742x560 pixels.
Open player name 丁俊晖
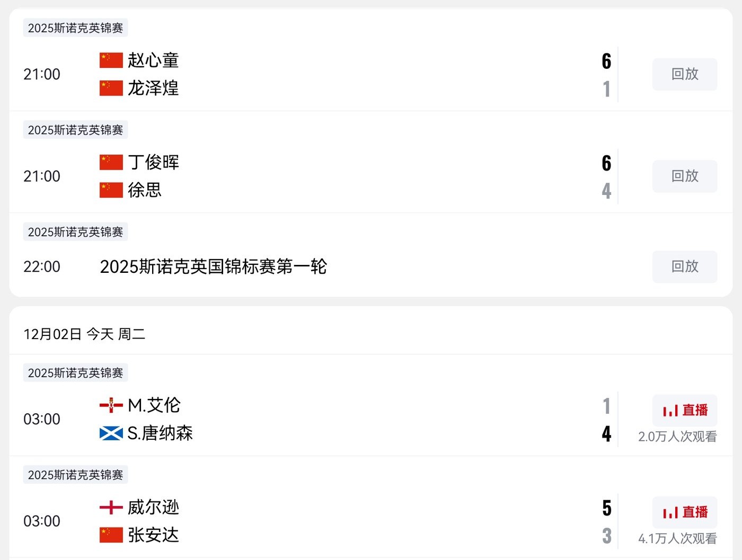(153, 162)
